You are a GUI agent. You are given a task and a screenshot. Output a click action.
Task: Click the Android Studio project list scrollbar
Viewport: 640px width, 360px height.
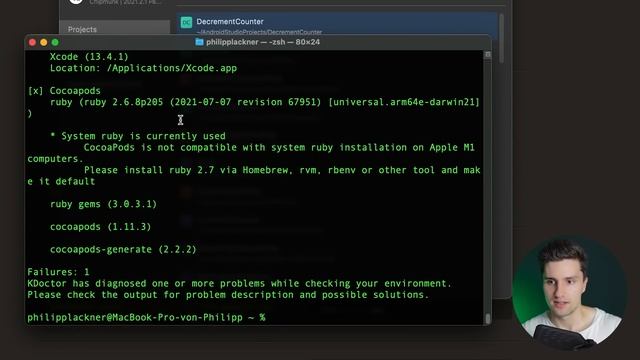tap(501, 39)
